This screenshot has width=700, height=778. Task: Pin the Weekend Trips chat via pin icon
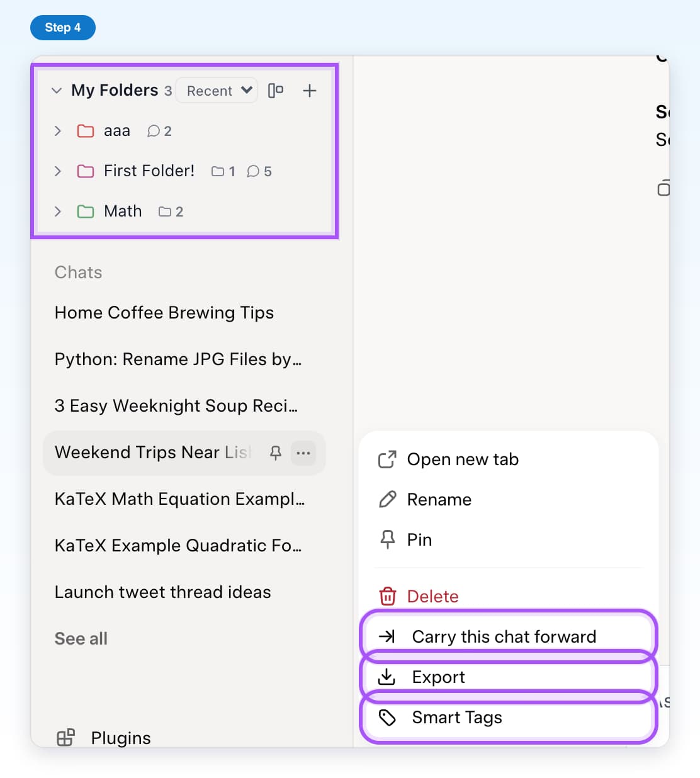tap(275, 453)
